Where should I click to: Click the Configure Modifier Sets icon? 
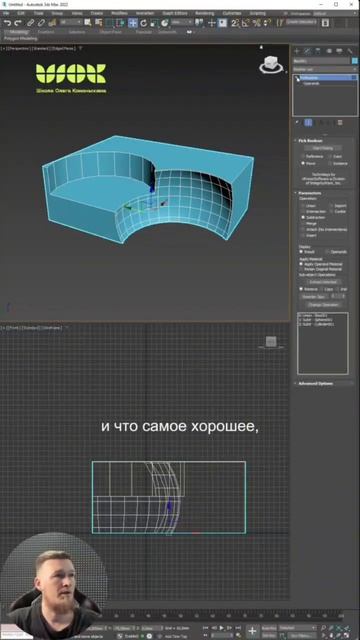click(x=340, y=122)
